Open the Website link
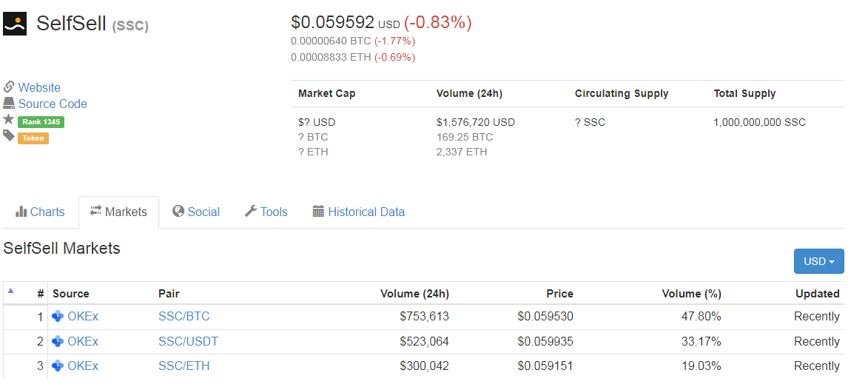The image size is (868, 387). 39,87
